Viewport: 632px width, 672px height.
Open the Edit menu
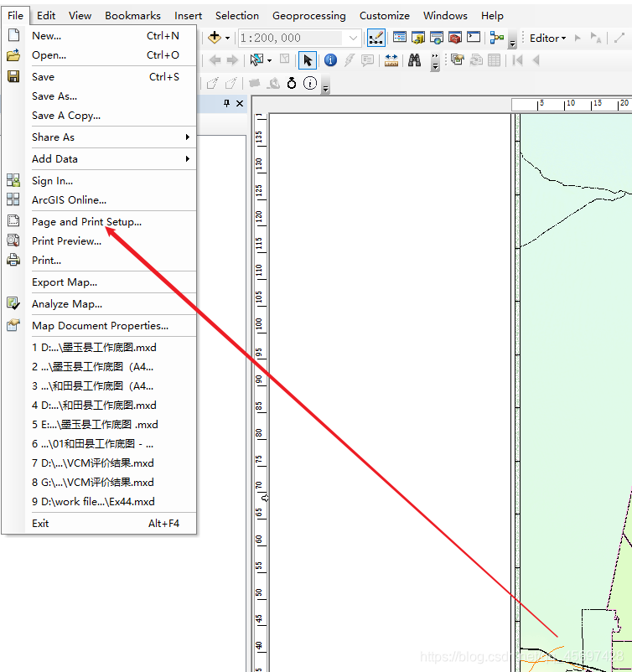pyautogui.click(x=46, y=15)
